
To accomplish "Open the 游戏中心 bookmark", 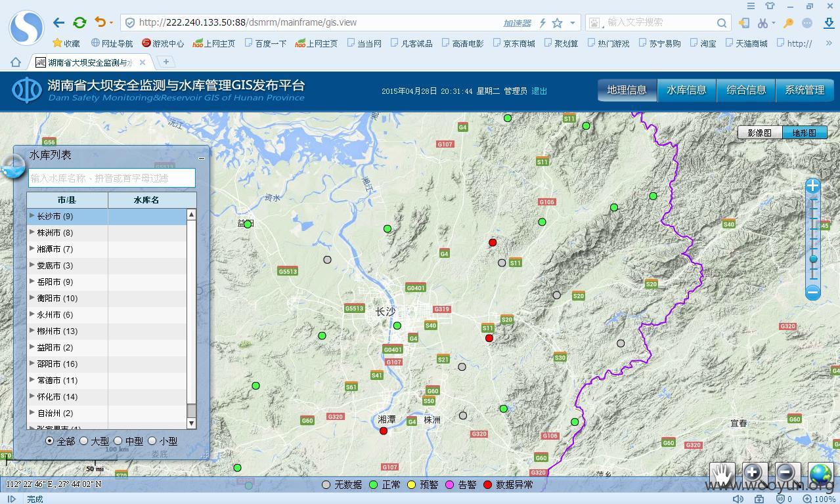I will point(163,43).
